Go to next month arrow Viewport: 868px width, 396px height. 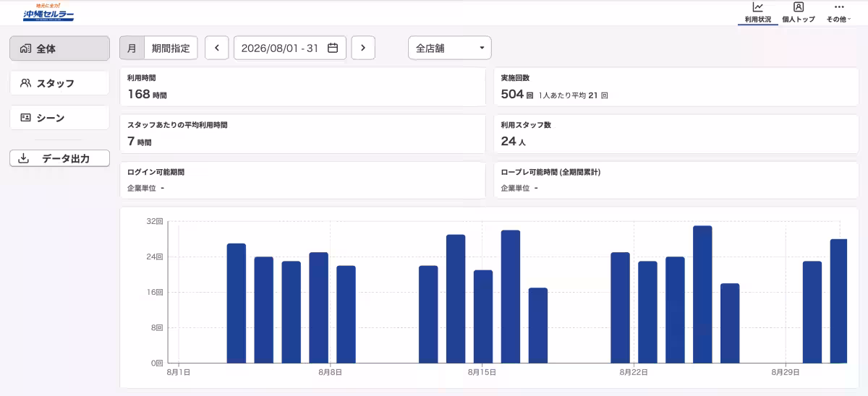click(x=363, y=48)
